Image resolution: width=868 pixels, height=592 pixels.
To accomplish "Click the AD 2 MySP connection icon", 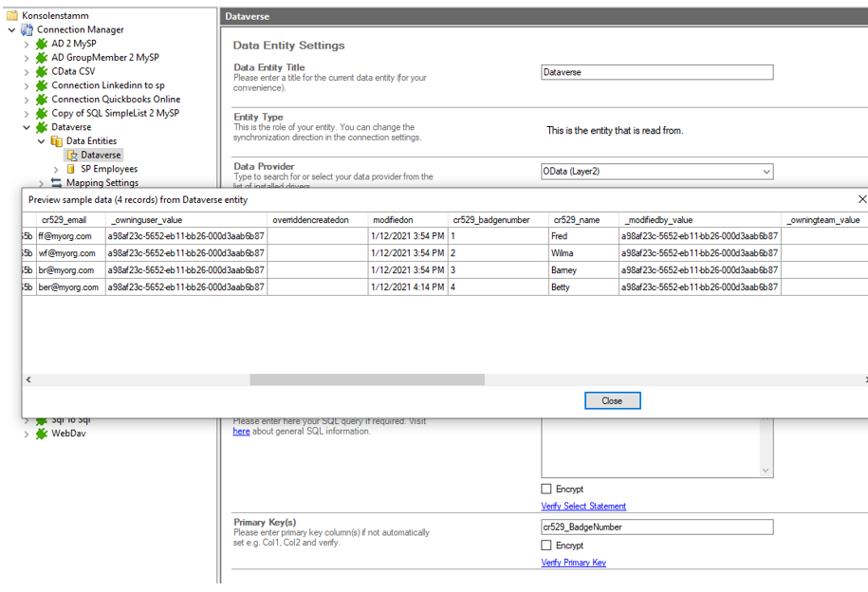I will pos(42,44).
